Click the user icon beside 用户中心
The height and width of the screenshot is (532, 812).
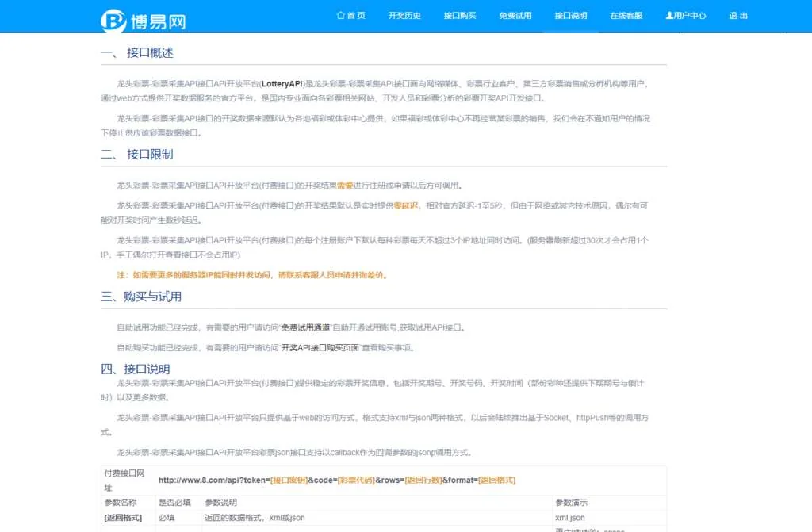pyautogui.click(x=669, y=15)
